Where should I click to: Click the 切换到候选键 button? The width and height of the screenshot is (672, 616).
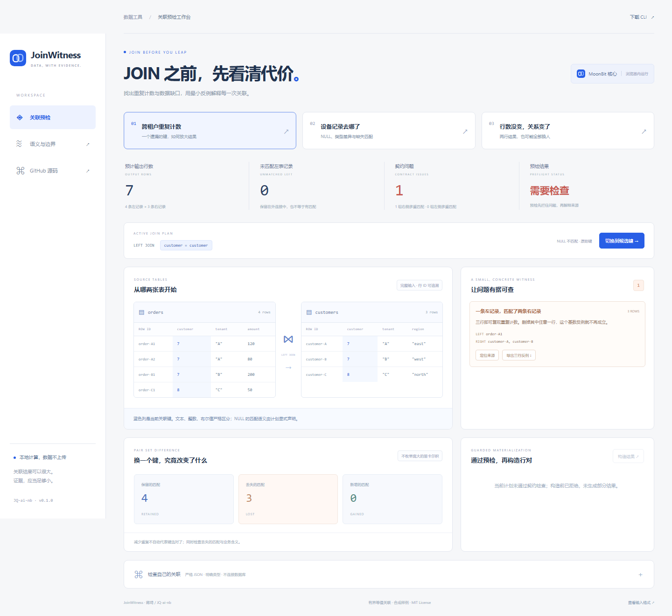622,241
